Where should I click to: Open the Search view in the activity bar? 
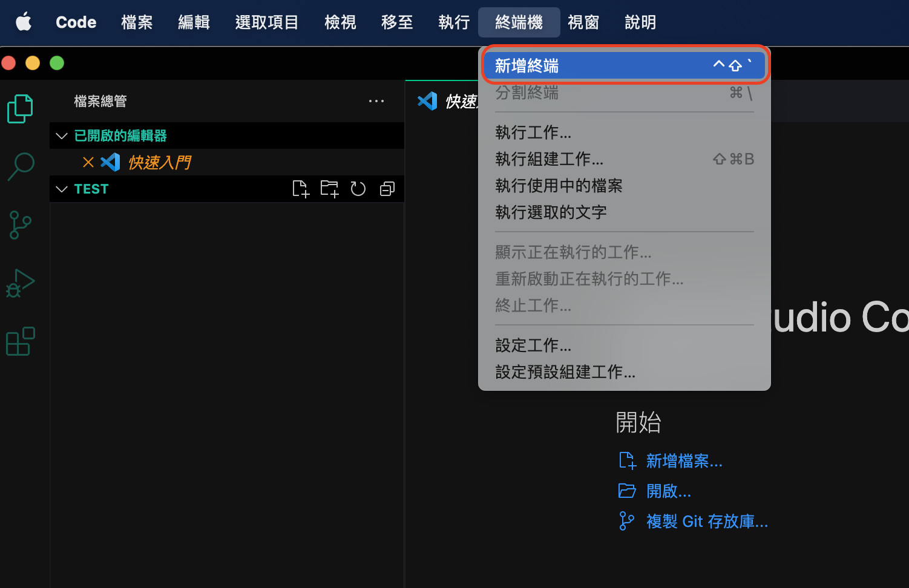21,166
